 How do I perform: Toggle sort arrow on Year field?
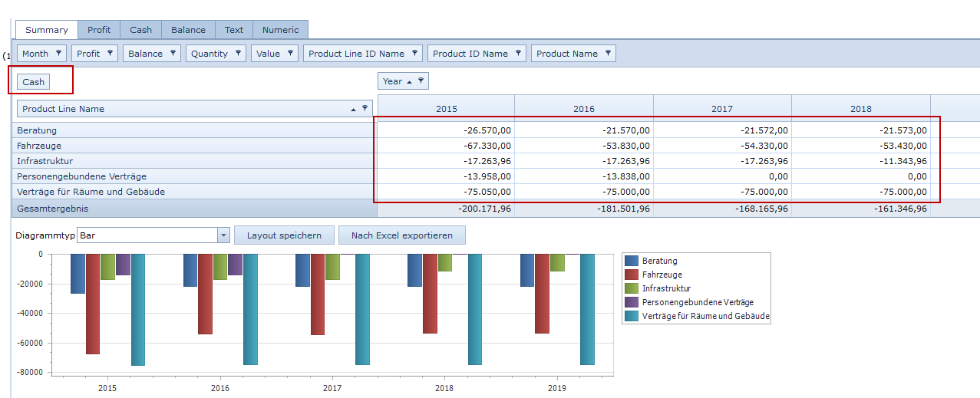point(409,81)
